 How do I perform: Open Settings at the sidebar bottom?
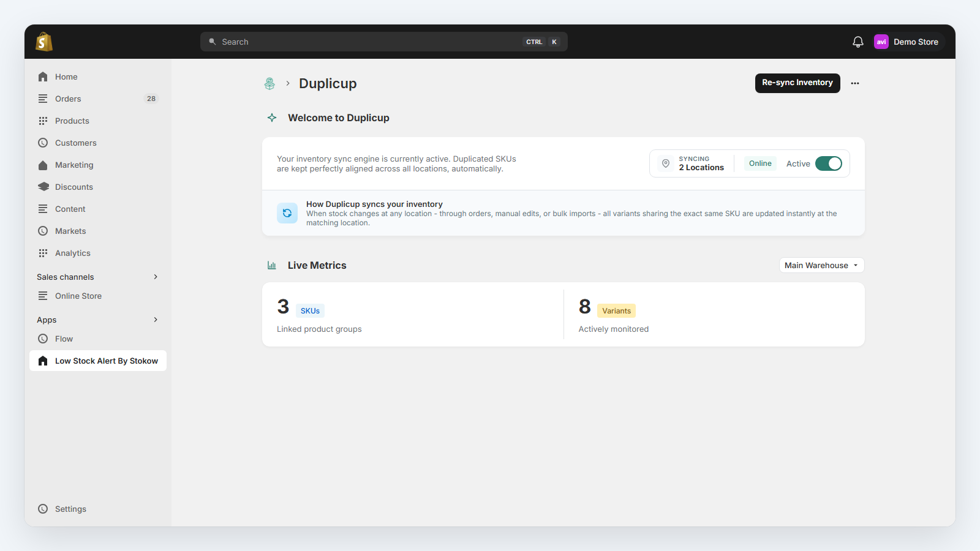coord(98,509)
